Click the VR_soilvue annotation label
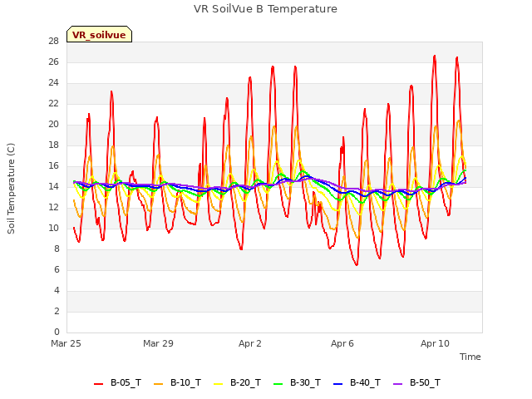Image resolution: width=532 pixels, height=399 pixels. pyautogui.click(x=99, y=35)
